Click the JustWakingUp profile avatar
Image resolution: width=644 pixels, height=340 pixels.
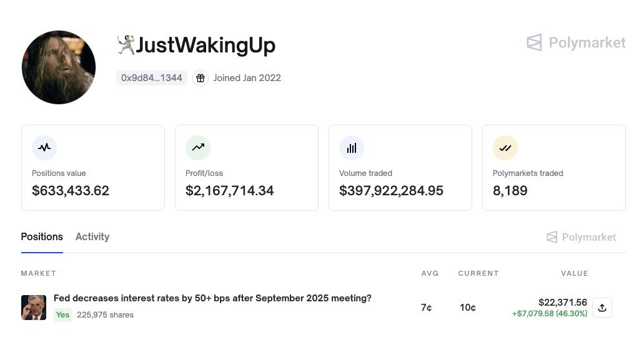(x=59, y=67)
